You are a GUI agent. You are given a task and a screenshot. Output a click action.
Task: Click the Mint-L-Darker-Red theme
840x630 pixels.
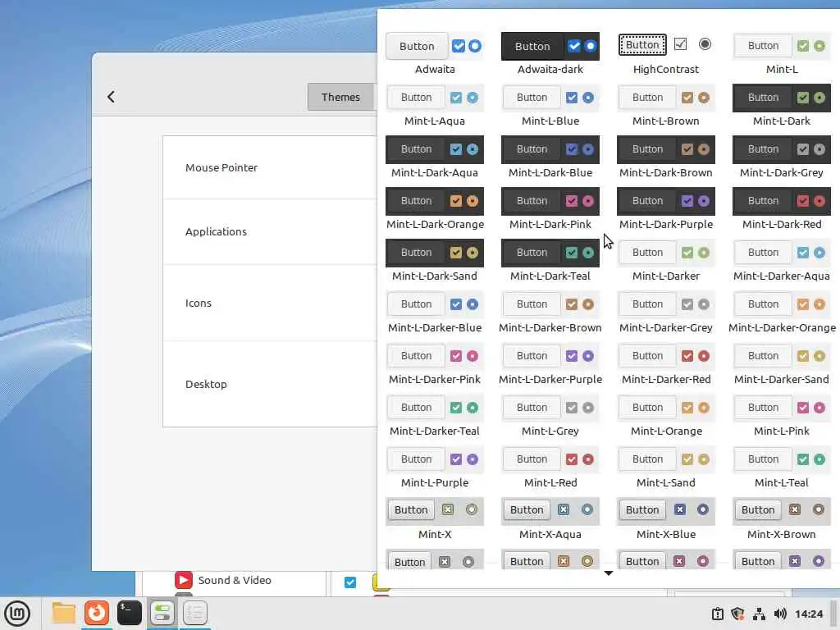point(666,363)
